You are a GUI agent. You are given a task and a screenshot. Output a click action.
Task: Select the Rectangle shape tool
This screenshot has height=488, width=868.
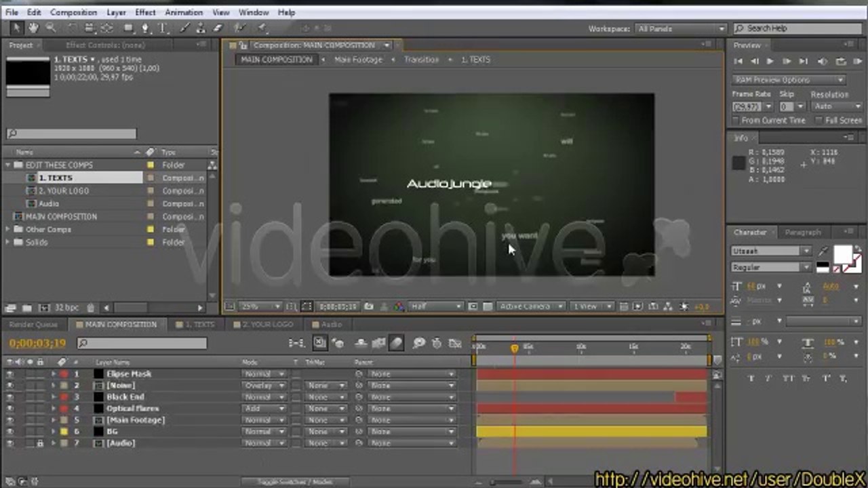click(128, 28)
